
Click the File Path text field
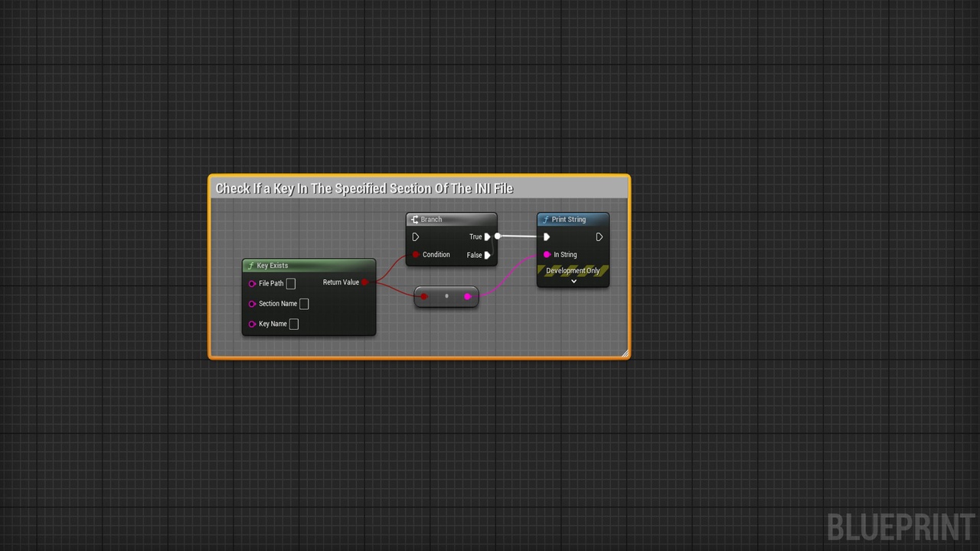(290, 284)
